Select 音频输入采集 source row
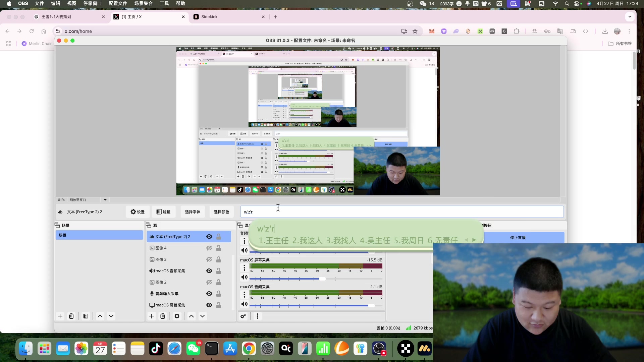Viewport: 644px width, 362px height. 189,294
